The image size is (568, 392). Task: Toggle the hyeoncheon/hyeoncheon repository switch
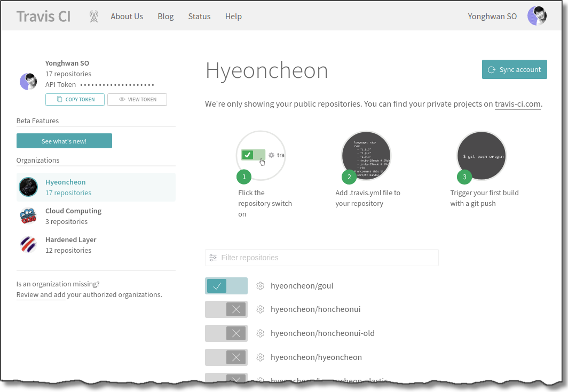(226, 357)
